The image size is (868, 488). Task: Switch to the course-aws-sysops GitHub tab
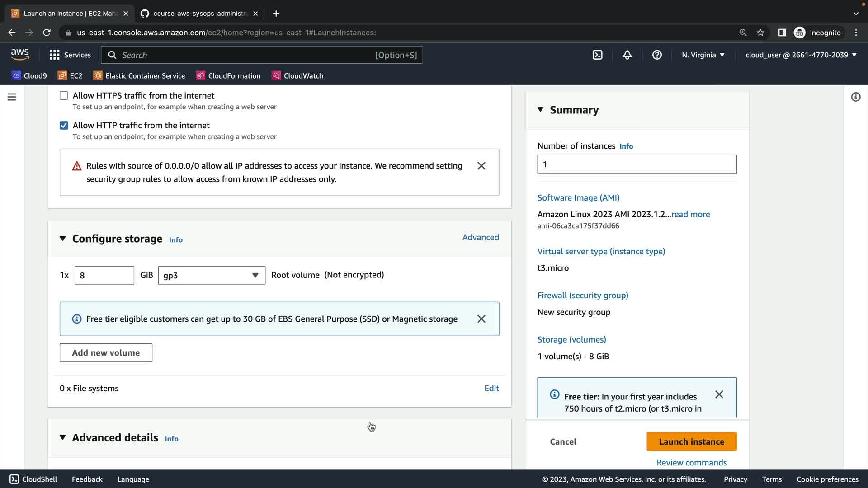click(199, 14)
